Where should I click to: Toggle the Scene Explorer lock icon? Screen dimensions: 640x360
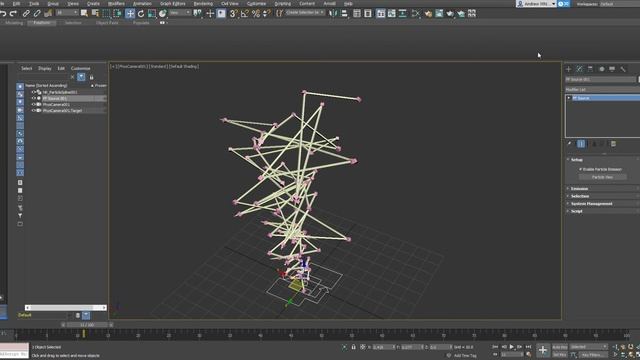click(91, 77)
